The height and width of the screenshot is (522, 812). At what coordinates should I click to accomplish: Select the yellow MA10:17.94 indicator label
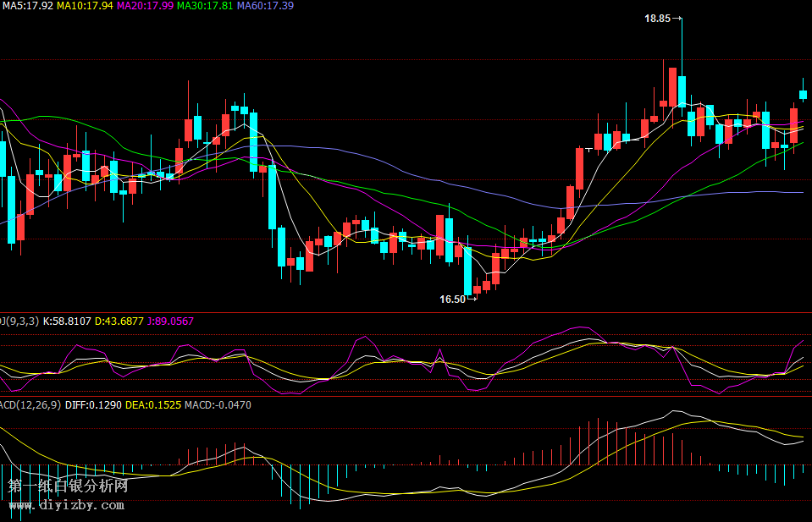85,6
